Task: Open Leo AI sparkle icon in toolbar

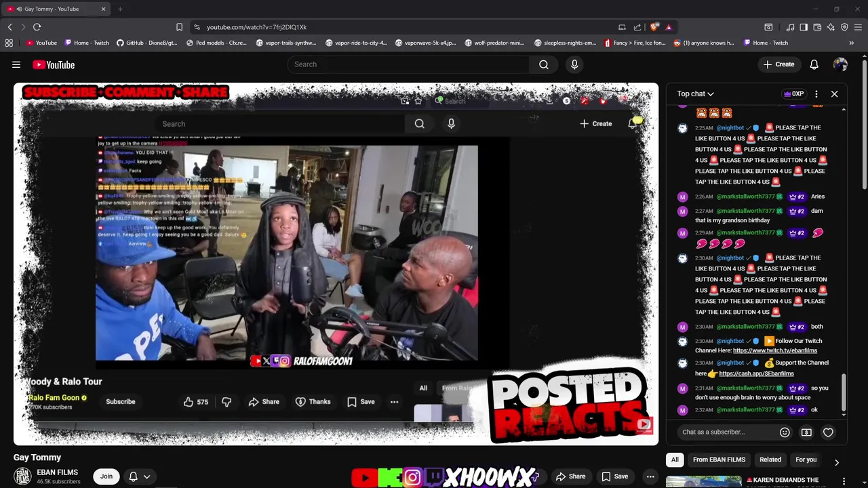Action: click(831, 27)
